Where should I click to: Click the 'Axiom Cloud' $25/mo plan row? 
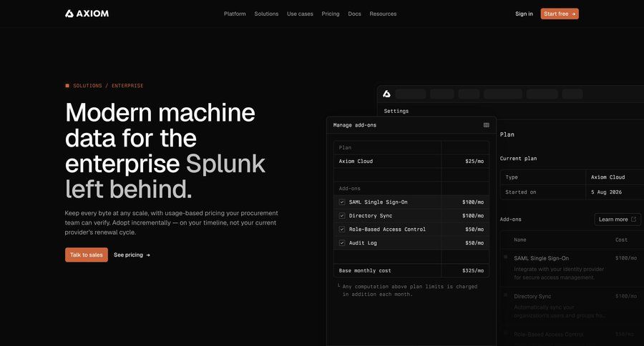pos(411,162)
